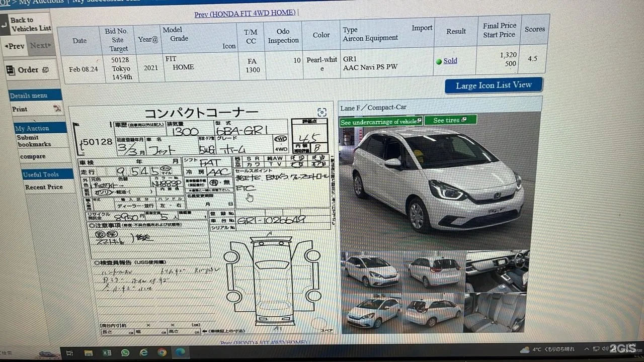644x362 pixels.
Task: Click the Prev (HONDA FIT 4WD HOME) top link
Action: tap(245, 14)
